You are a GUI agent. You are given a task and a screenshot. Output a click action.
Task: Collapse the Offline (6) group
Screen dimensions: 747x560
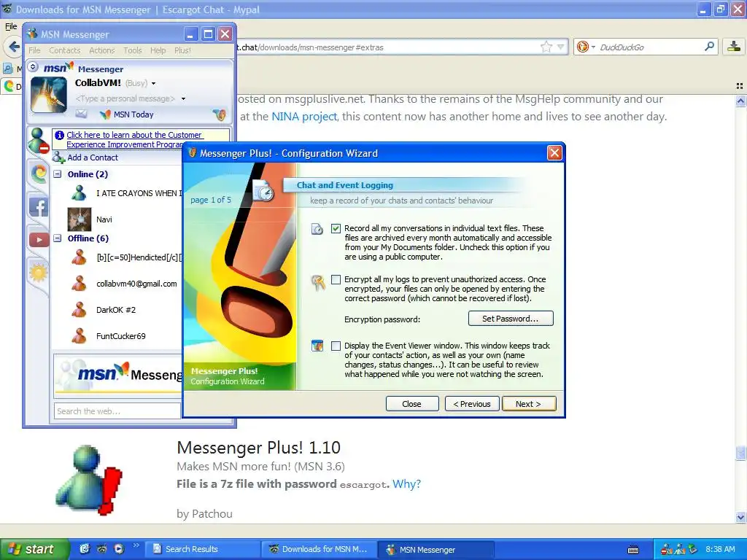(58, 238)
